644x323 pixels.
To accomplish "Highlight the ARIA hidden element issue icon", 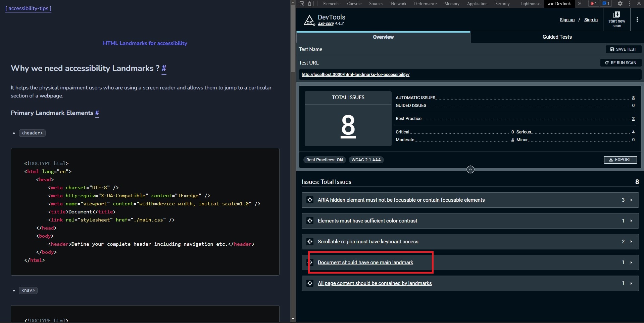I will [310, 200].
